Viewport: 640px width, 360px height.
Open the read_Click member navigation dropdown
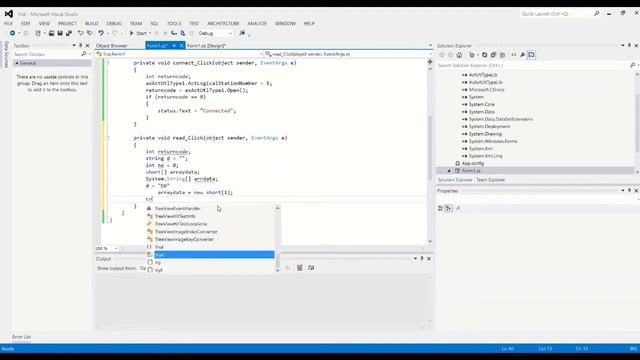tap(348, 54)
